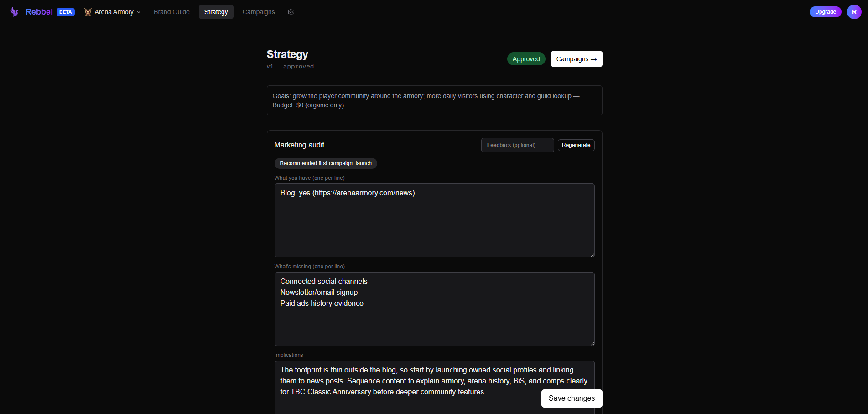Screen dimensions: 868x414
Task: Expand the Arena Armory brand dropdown chevron
Action: pos(139,12)
